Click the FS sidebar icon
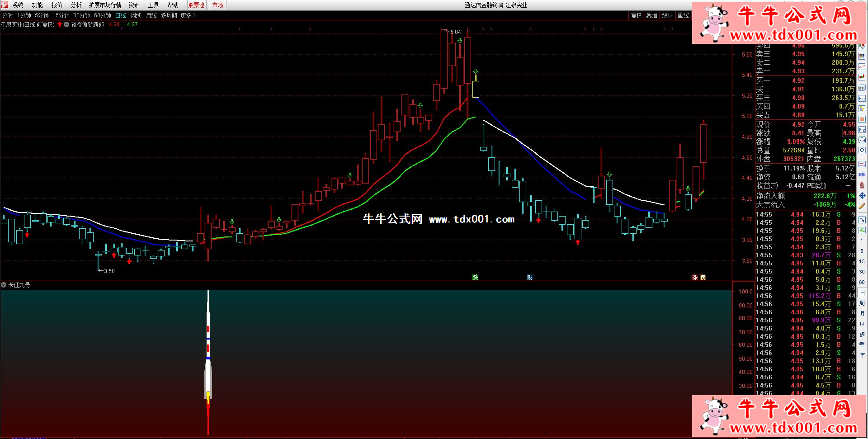The width and height of the screenshot is (868, 439). (x=862, y=220)
